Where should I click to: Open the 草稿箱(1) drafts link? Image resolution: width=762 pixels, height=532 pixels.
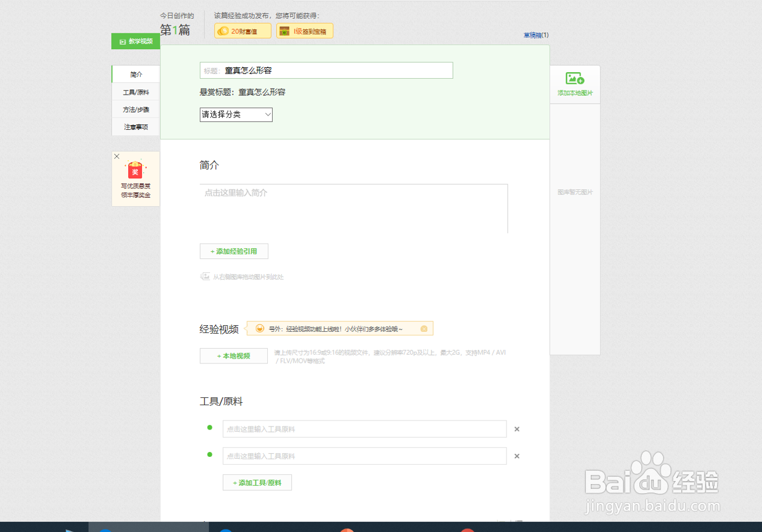click(537, 35)
